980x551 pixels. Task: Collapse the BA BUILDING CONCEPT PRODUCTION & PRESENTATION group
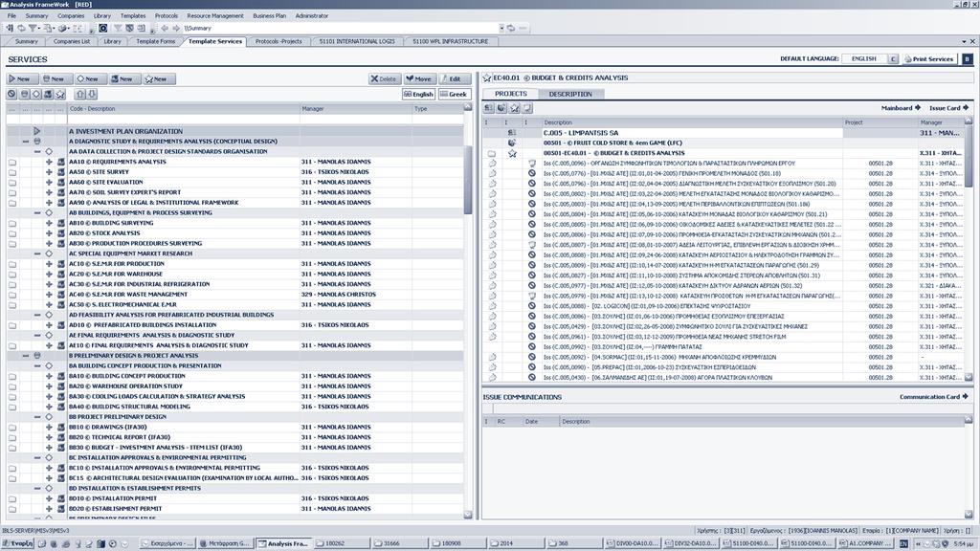coord(37,366)
